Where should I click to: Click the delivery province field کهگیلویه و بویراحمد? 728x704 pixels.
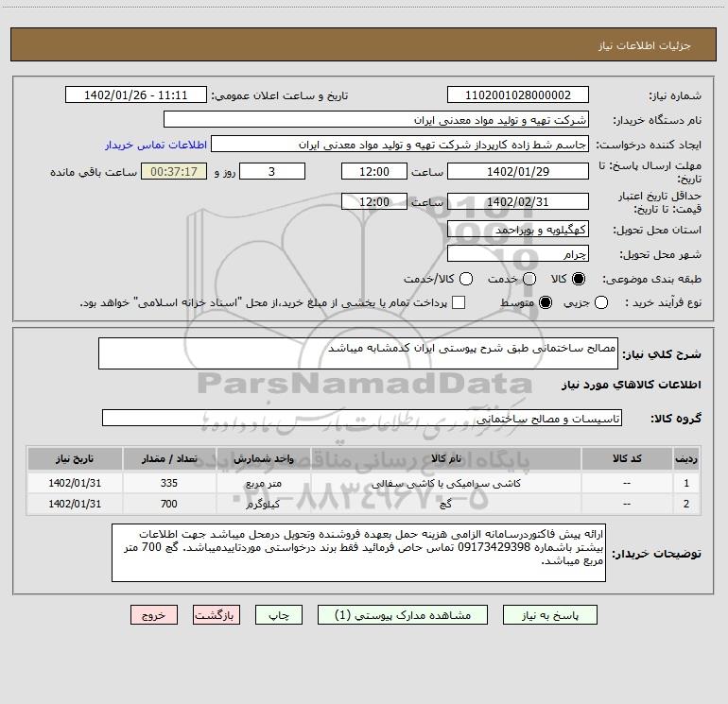(518, 230)
